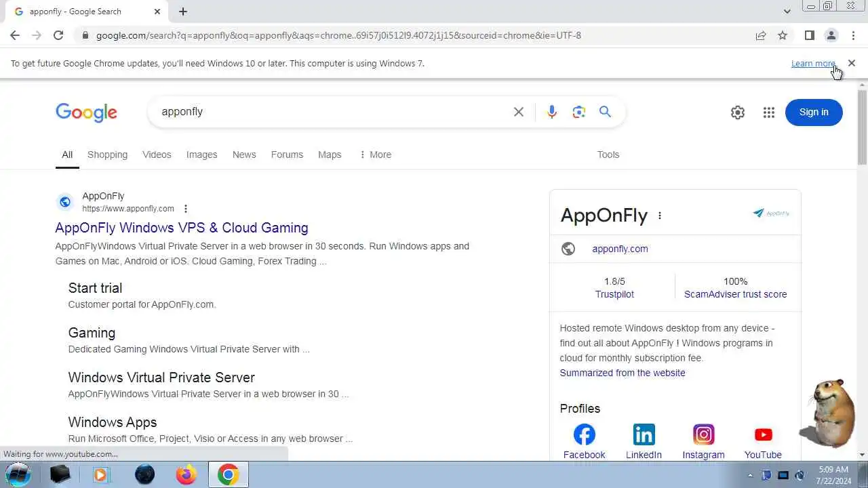868x488 pixels.
Task: Switch to Shopping results
Action: 107,155
